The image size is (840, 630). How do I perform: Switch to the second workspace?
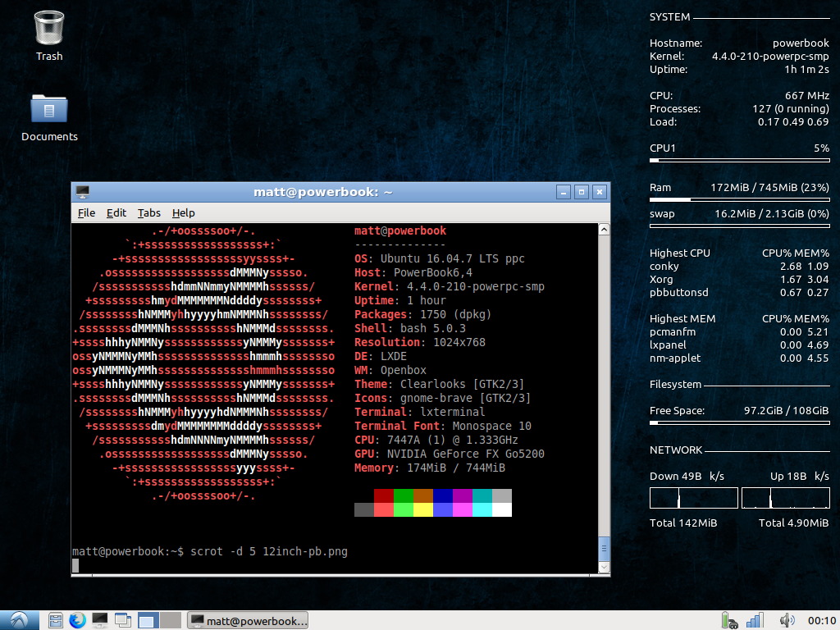tap(170, 620)
